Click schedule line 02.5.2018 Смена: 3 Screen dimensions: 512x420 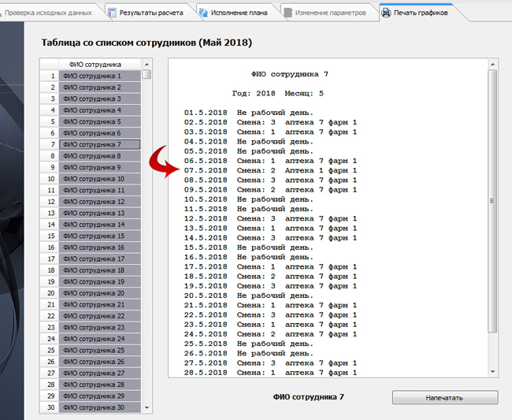coord(270,122)
